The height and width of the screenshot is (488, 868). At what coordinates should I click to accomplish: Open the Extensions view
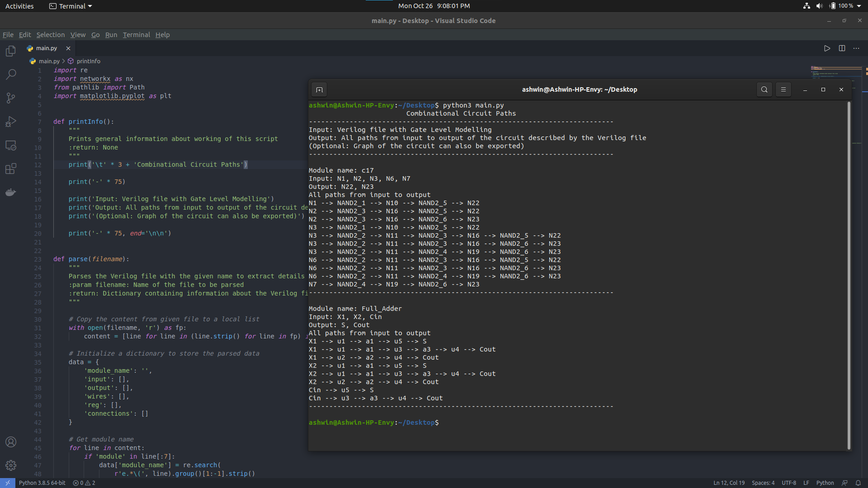coord(11,169)
